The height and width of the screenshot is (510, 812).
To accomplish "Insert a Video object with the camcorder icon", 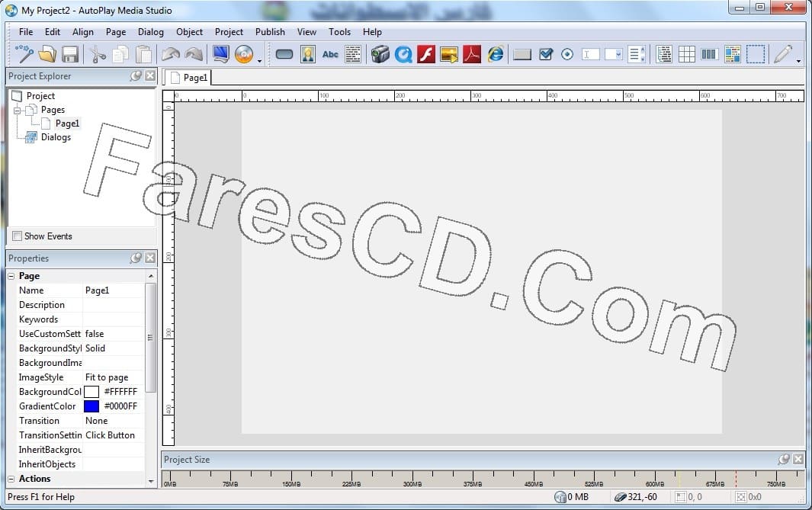I will (x=380, y=54).
